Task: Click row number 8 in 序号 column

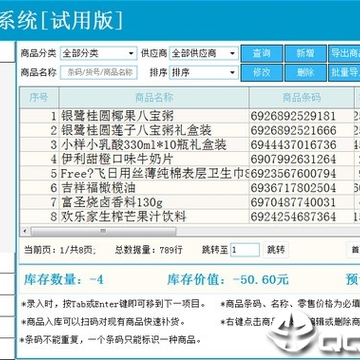Action: [39, 217]
